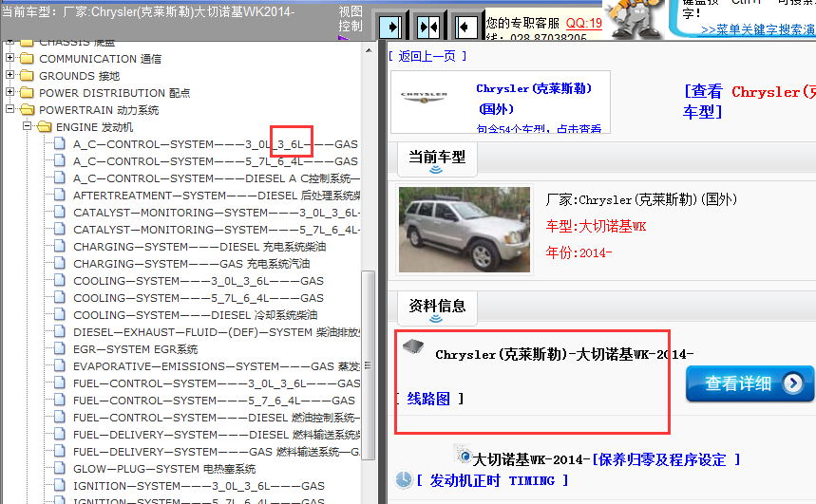Screen dimensions: 816x504
Task: Click document icon beside EGR-SYSTEM row
Action: coord(60,348)
